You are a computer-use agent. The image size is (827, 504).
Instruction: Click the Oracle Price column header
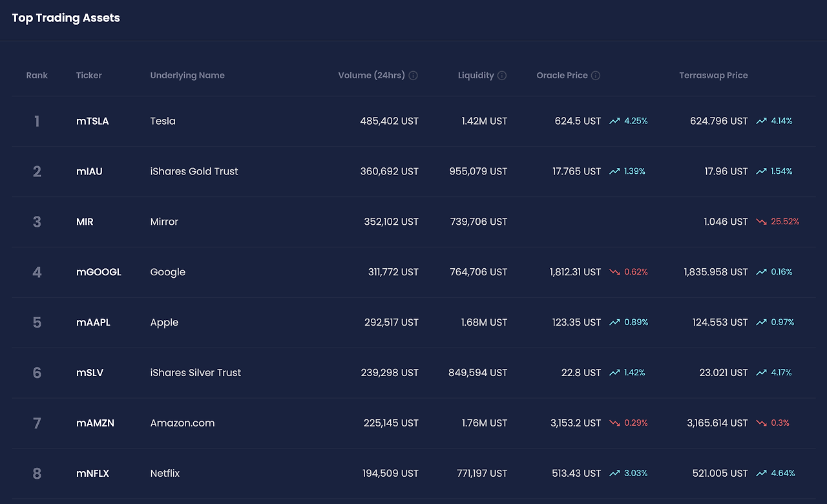pos(562,76)
